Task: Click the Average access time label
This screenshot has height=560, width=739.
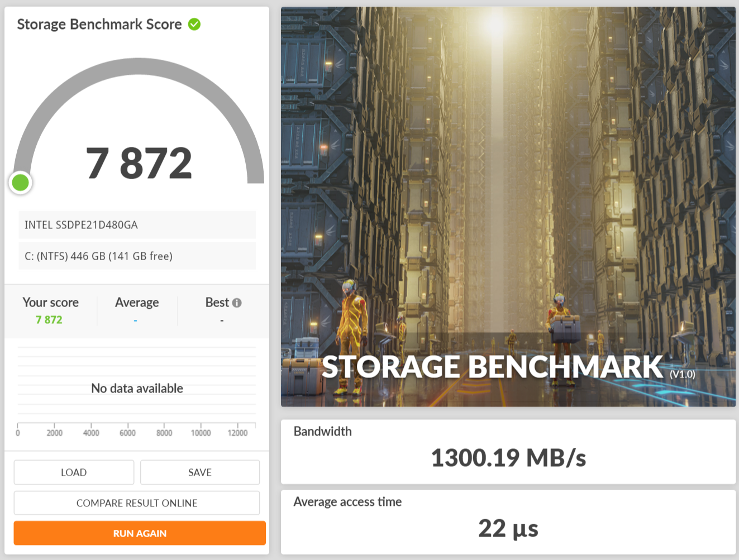Action: click(x=347, y=501)
